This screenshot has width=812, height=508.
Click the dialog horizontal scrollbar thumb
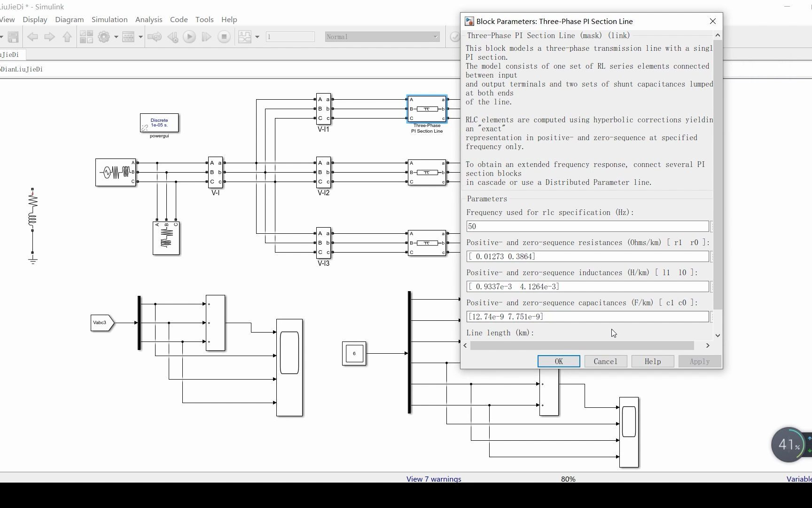pyautogui.click(x=582, y=345)
